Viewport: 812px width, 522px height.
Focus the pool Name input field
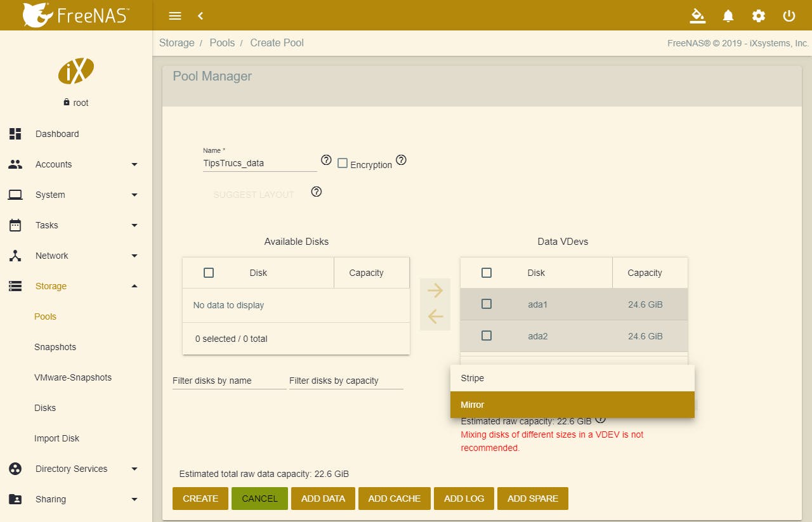click(260, 163)
